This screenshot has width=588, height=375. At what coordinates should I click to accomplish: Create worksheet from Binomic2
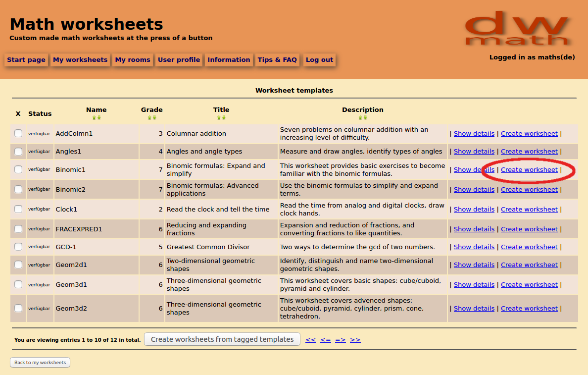point(529,190)
